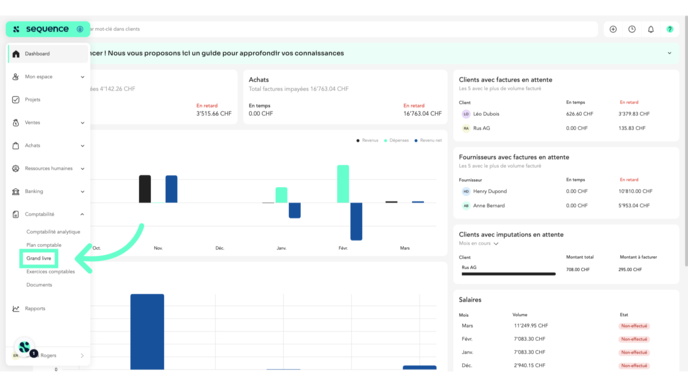Click the green help question mark icon
This screenshot has height=387, width=688.
(670, 29)
